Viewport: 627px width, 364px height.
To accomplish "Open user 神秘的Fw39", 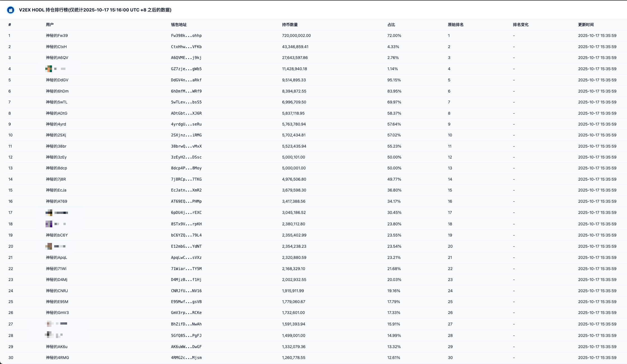I will coord(57,36).
